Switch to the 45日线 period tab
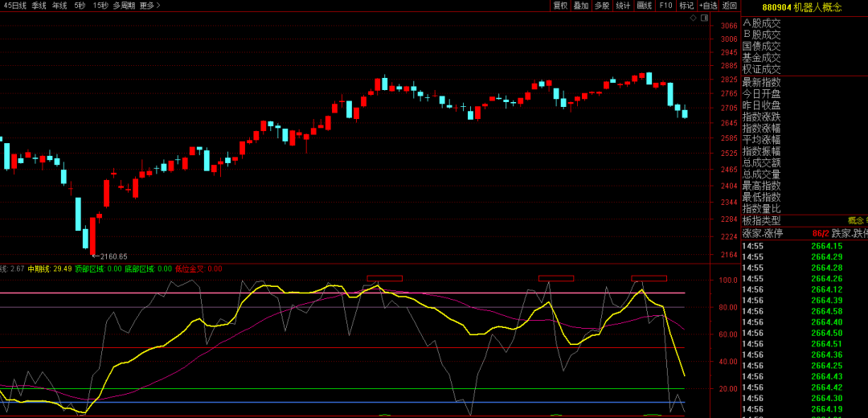The height and width of the screenshot is (418, 868). [x=14, y=6]
